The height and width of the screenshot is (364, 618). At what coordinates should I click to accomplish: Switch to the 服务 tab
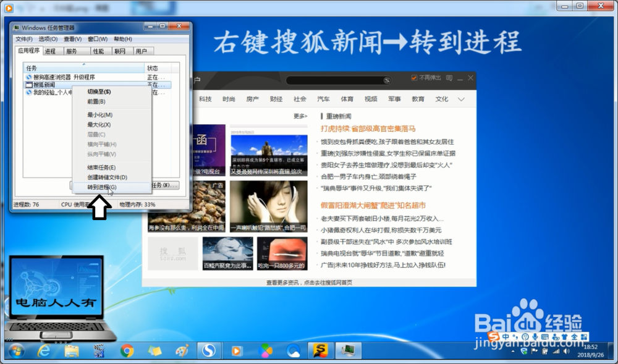[77, 51]
